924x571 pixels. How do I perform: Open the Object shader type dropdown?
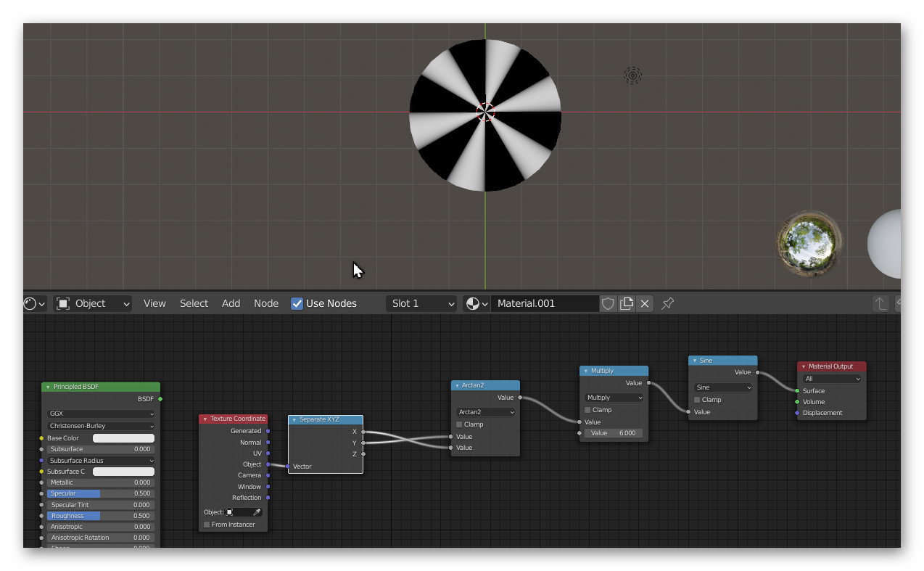(x=94, y=303)
